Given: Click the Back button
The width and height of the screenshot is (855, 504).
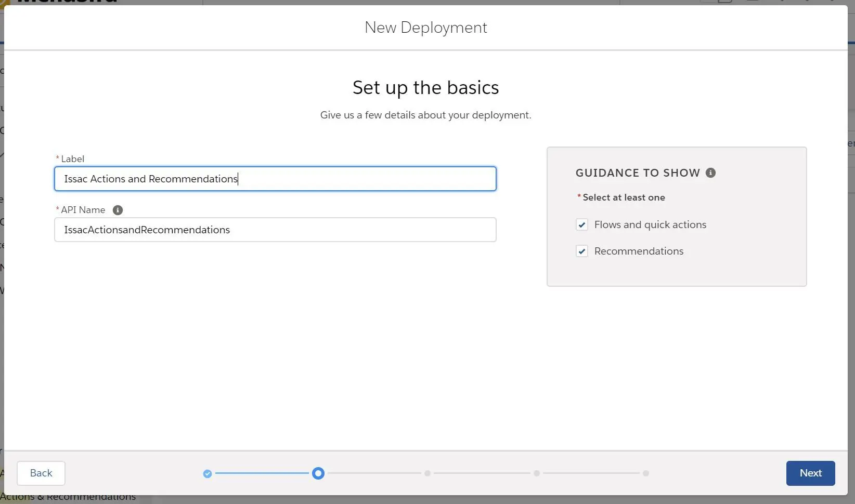Looking at the screenshot, I should [x=41, y=473].
